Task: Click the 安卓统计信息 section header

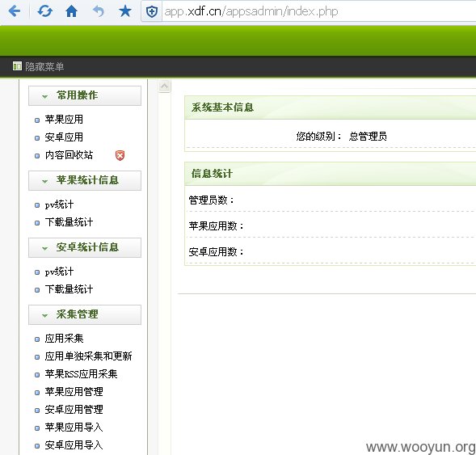Action: click(85, 247)
